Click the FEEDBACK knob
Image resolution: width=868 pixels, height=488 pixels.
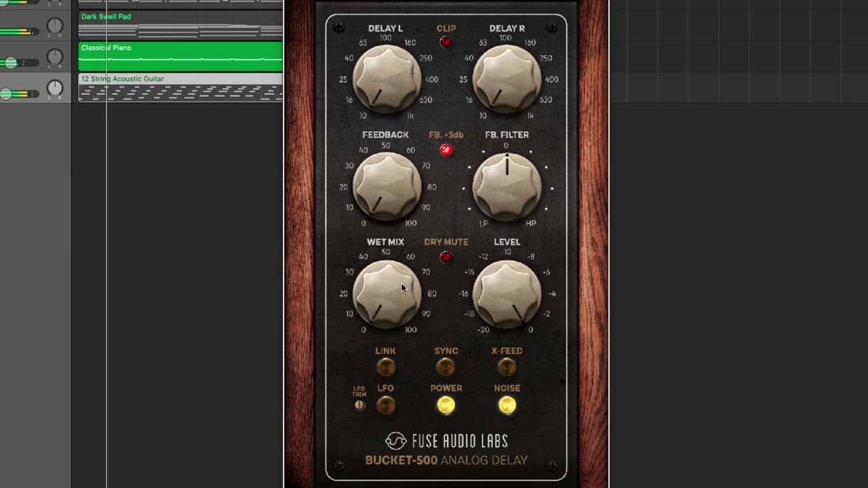coord(387,186)
